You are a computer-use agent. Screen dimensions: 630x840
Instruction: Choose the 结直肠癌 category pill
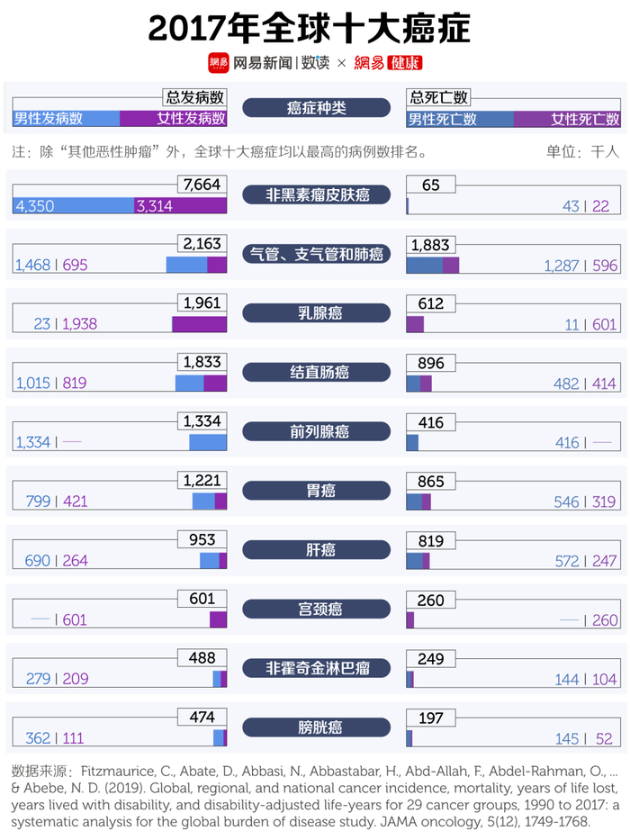(x=317, y=373)
